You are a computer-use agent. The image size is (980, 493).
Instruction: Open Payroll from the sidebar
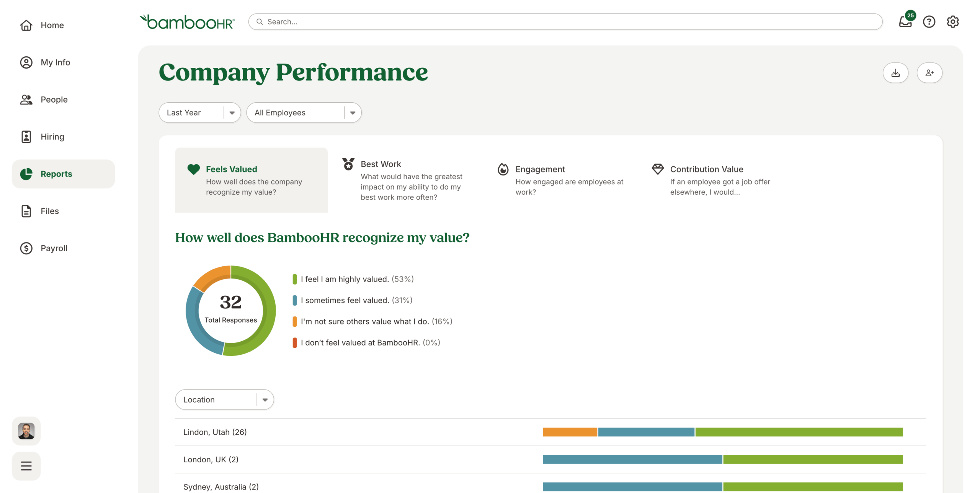click(54, 248)
